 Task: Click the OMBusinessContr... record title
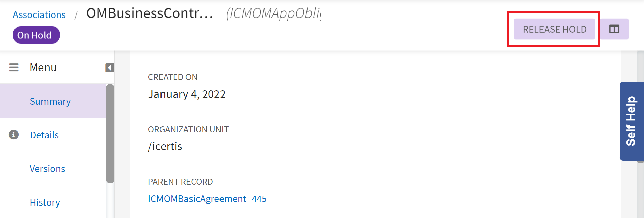coord(150,13)
